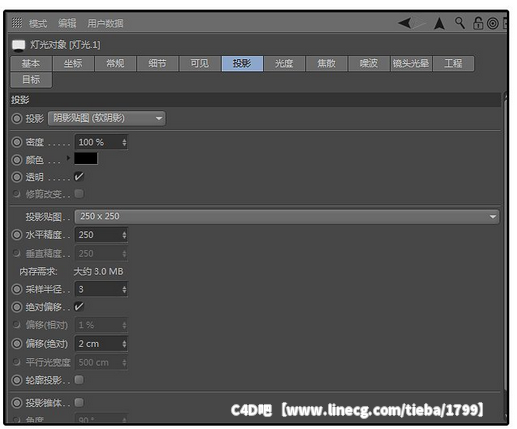Image resolution: width=517 pixels, height=429 pixels.
Task: Click the keyframe dot beside 绝对偏移
Action: [17, 307]
